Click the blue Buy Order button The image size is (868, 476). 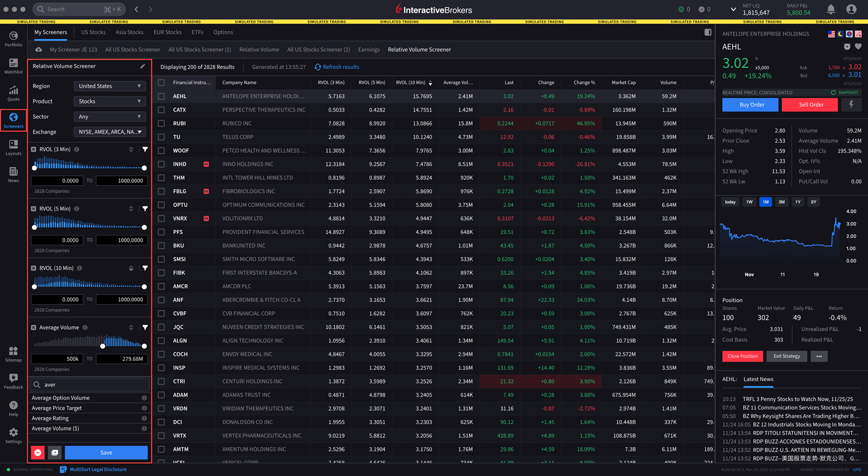(x=751, y=105)
